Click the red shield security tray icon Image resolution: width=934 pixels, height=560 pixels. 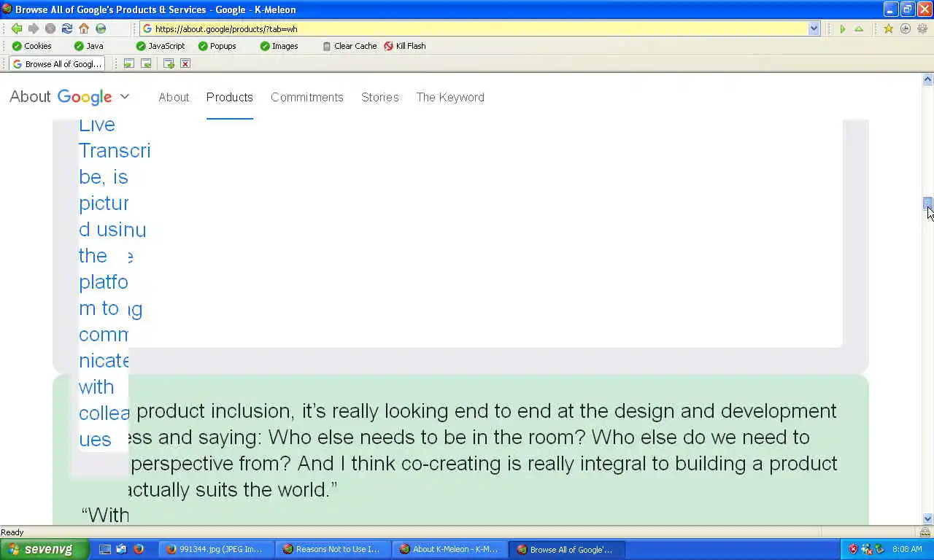853,549
